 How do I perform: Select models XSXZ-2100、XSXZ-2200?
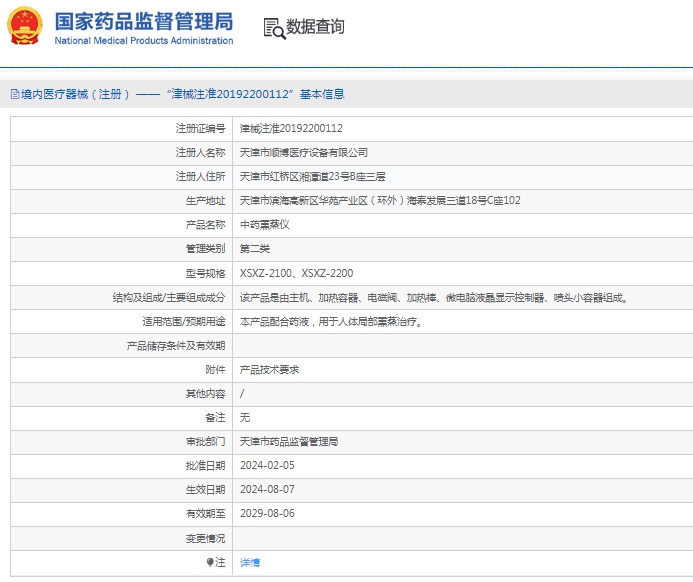tap(296, 273)
